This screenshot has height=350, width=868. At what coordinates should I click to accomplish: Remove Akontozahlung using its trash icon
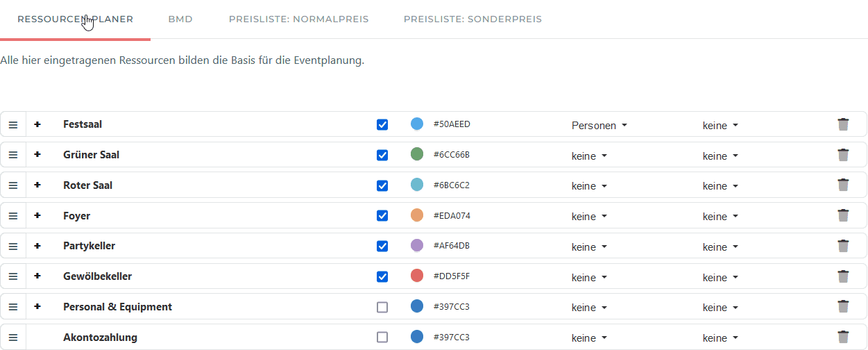pyautogui.click(x=843, y=337)
